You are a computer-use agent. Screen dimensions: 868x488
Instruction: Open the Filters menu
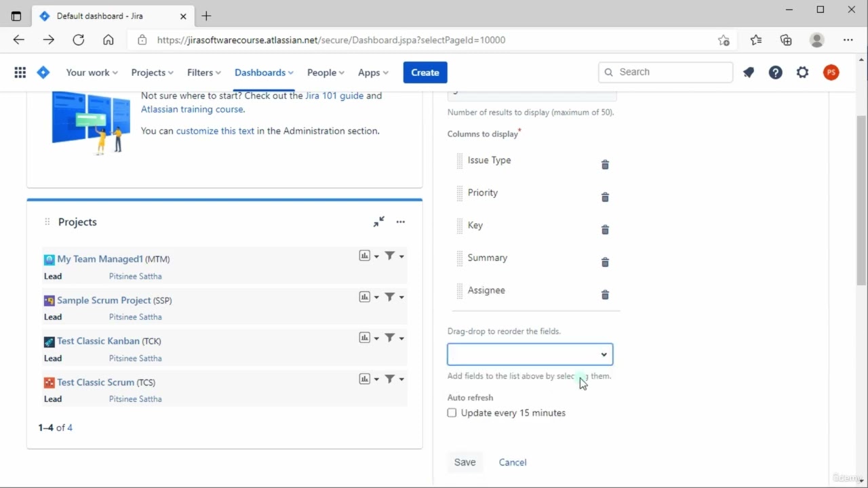tap(204, 73)
